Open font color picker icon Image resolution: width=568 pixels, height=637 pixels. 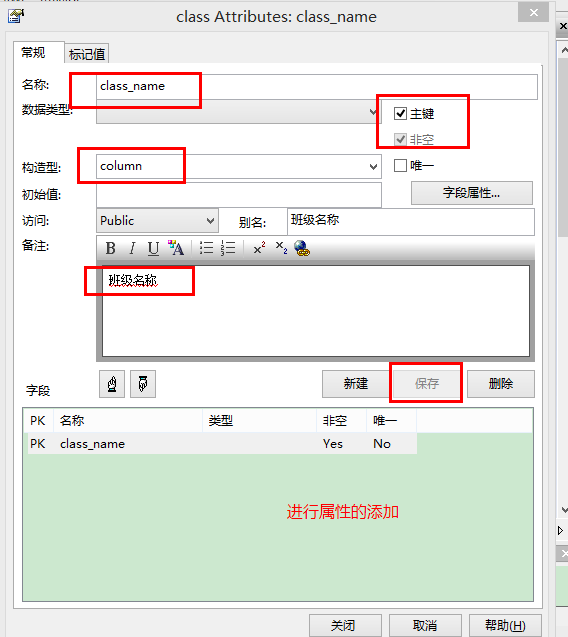(176, 248)
